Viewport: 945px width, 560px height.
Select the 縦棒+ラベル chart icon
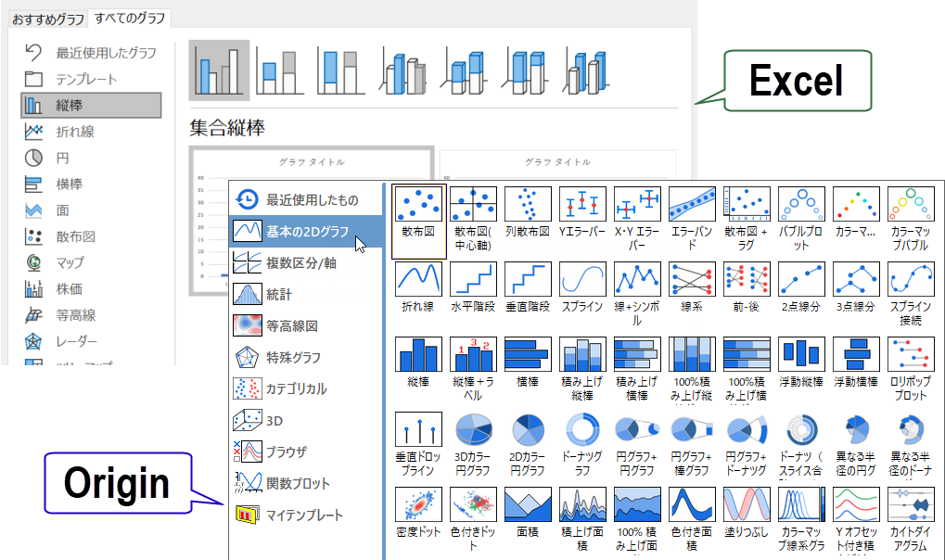coord(473,354)
